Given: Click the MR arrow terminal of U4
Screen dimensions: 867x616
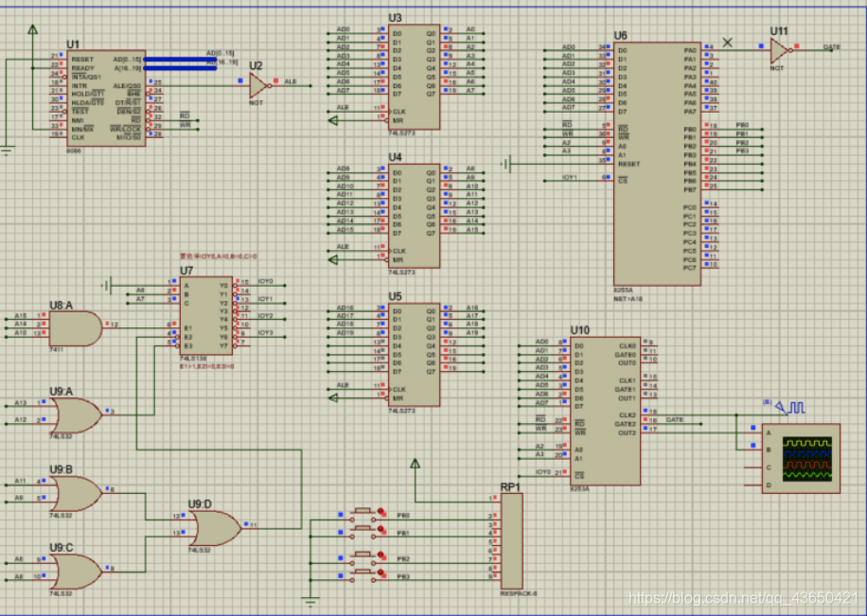Looking at the screenshot, I should pos(333,259).
